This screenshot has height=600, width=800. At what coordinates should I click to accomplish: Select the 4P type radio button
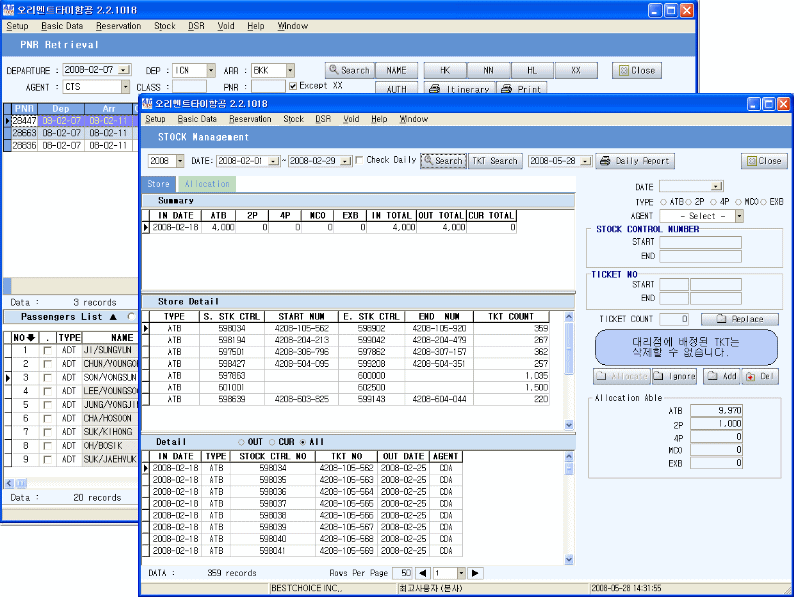(713, 202)
